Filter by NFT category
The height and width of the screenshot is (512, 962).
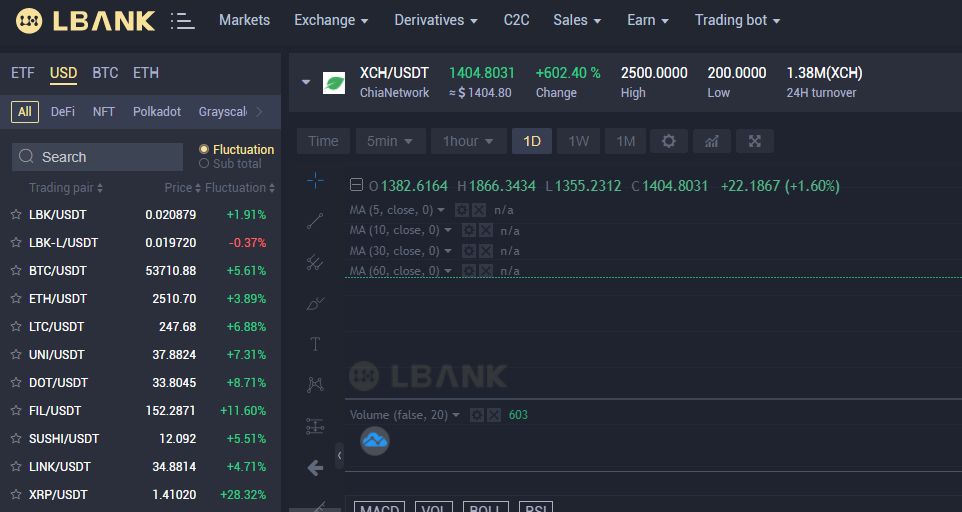(104, 112)
